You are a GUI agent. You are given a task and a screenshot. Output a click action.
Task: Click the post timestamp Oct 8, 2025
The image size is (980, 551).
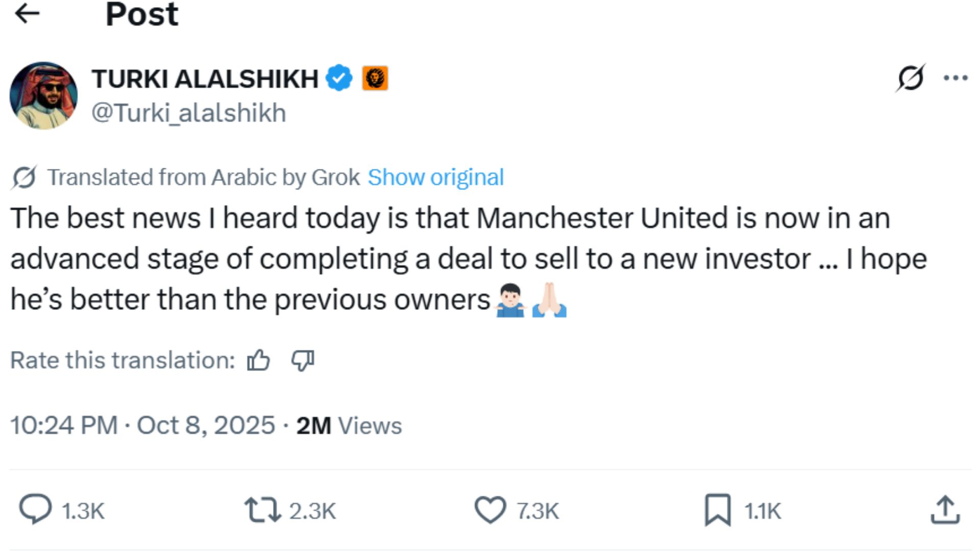204,424
